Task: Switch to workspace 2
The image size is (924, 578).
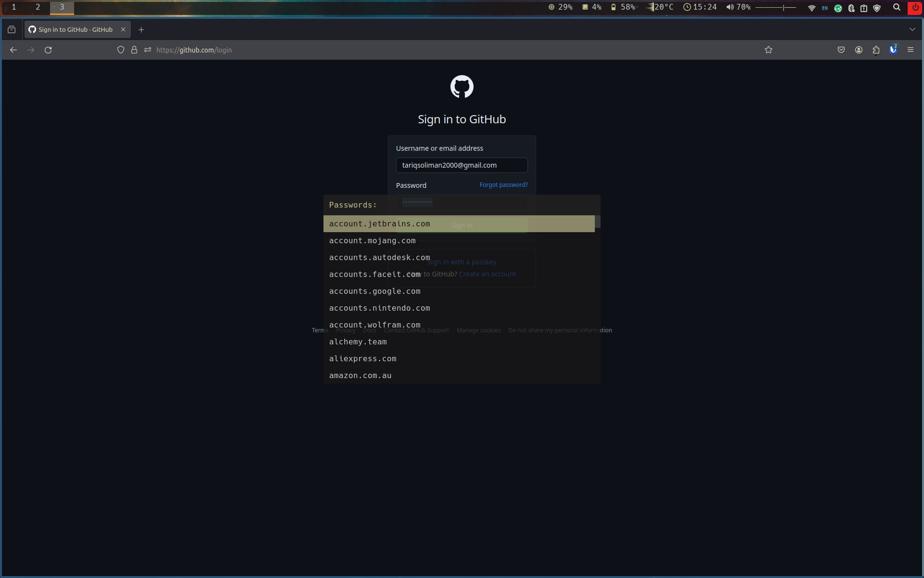Action: tap(38, 7)
